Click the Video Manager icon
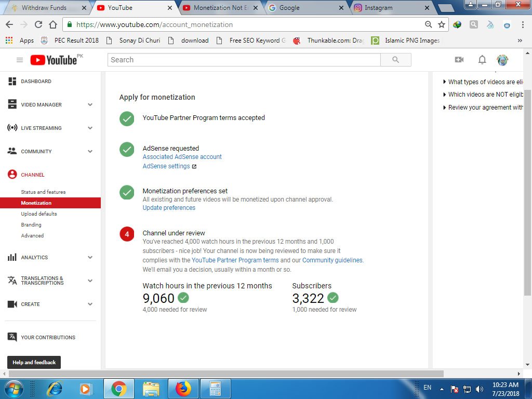Viewport: 532px width, 399px height. click(x=12, y=104)
